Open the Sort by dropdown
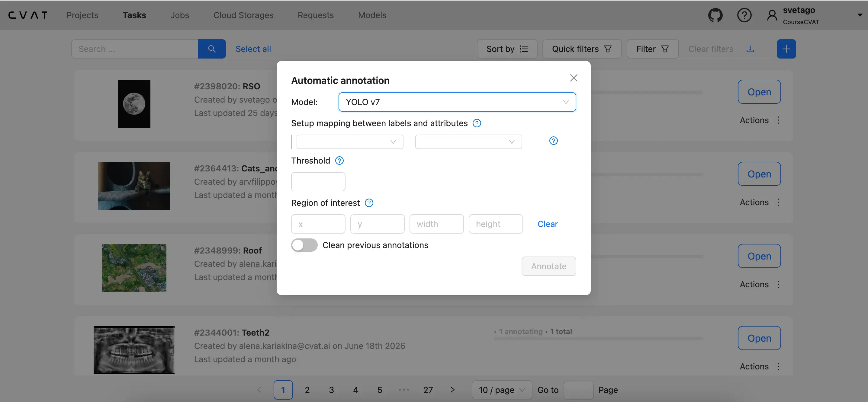This screenshot has height=402, width=868. tap(507, 49)
